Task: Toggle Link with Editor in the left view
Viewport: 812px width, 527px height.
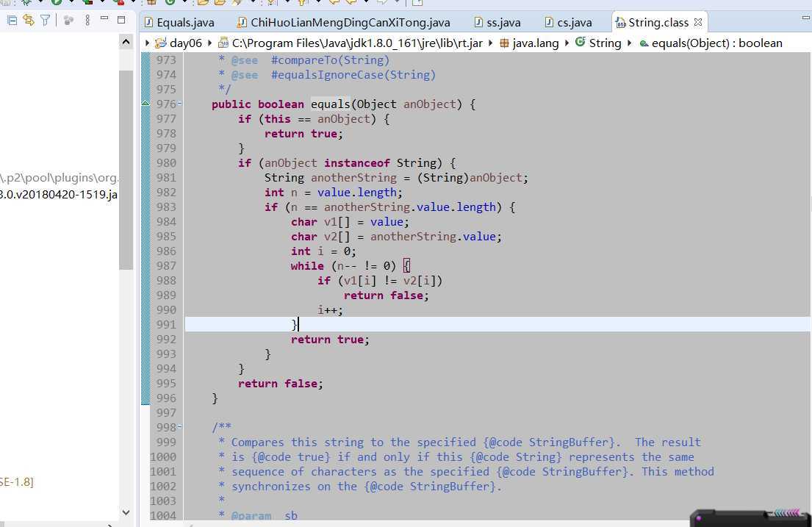Action: [x=29, y=20]
